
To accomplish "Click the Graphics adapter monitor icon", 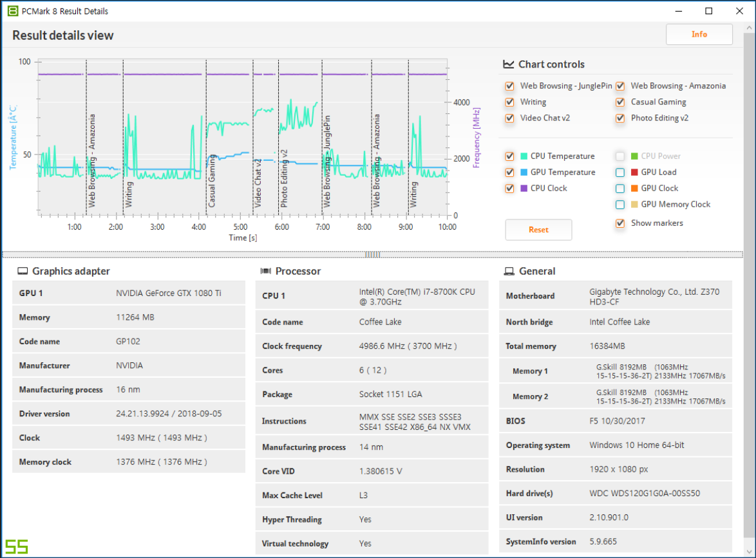I will tap(23, 271).
